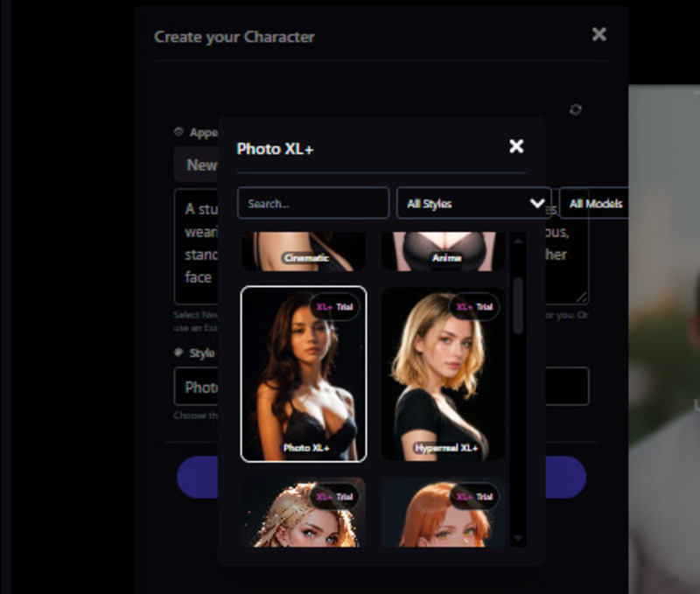
Task: Click XL+ Trial badge on Hyperreal XL+ card
Action: click(474, 307)
